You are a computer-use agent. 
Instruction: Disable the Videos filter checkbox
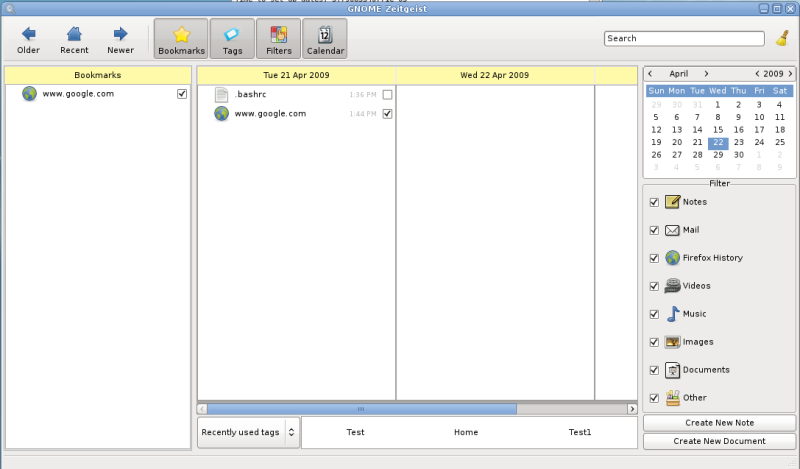pyautogui.click(x=654, y=286)
